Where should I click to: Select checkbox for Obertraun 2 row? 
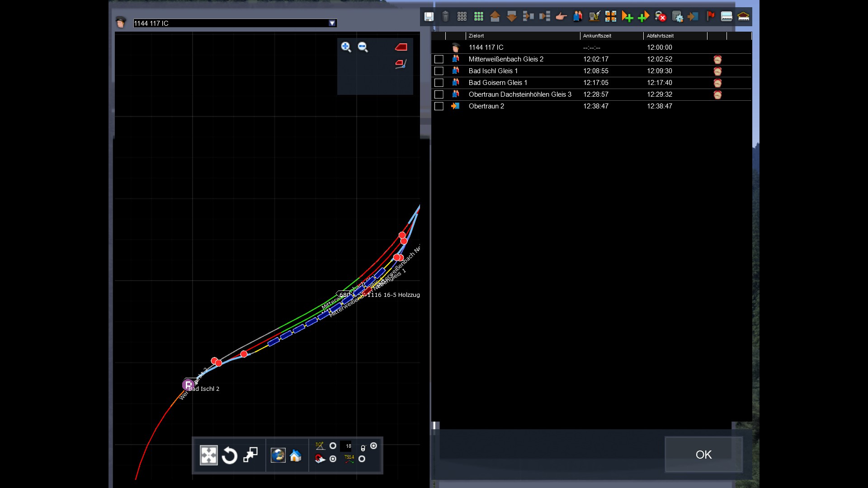pyautogui.click(x=439, y=106)
